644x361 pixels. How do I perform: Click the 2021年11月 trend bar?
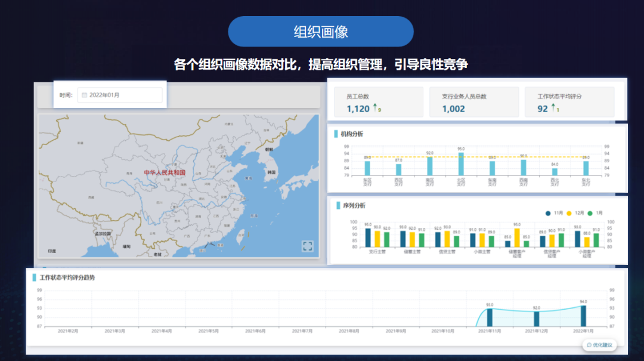tap(490, 317)
